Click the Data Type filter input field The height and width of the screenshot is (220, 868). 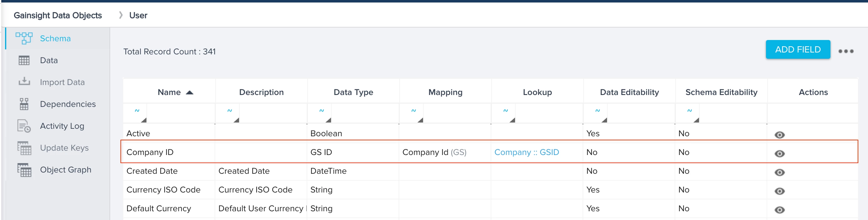pyautogui.click(x=365, y=114)
